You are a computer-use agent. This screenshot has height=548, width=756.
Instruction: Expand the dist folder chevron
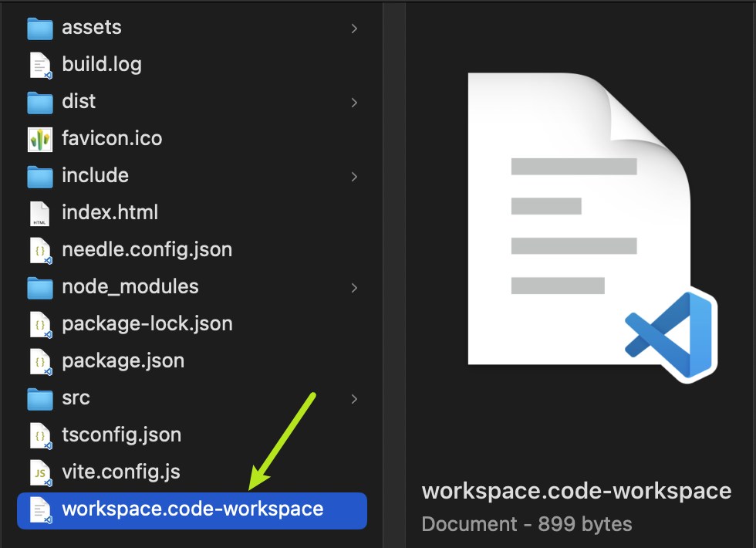(354, 103)
